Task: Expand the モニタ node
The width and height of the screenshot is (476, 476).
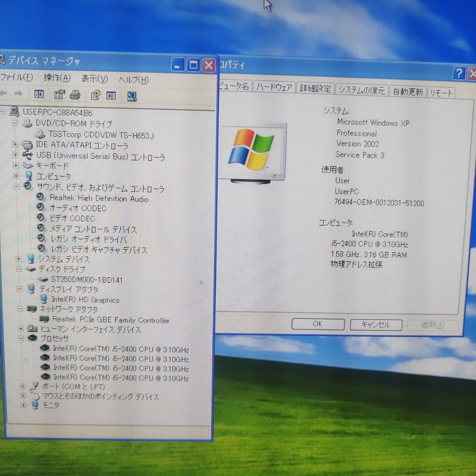Action: 23,405
